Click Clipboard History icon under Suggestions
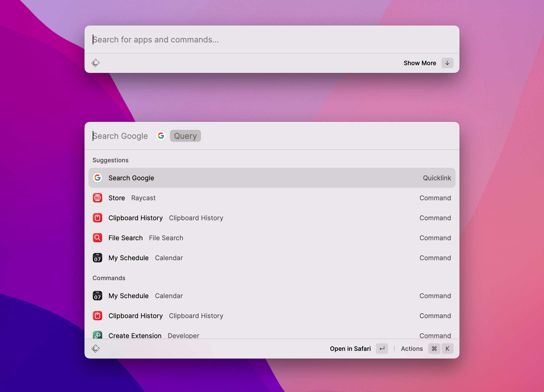The width and height of the screenshot is (544, 392). [x=97, y=218]
